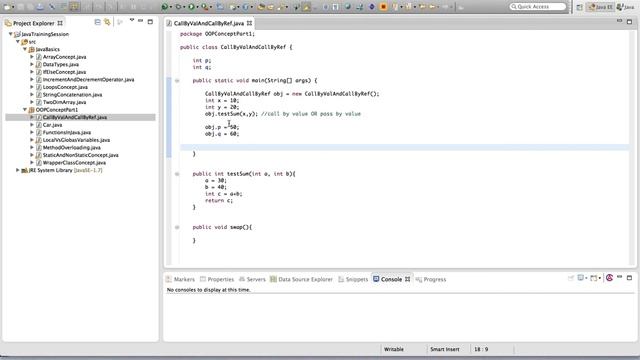Toggle Link with Editor in Project Explorer
This screenshot has width=640, height=360.
pyautogui.click(x=107, y=22)
